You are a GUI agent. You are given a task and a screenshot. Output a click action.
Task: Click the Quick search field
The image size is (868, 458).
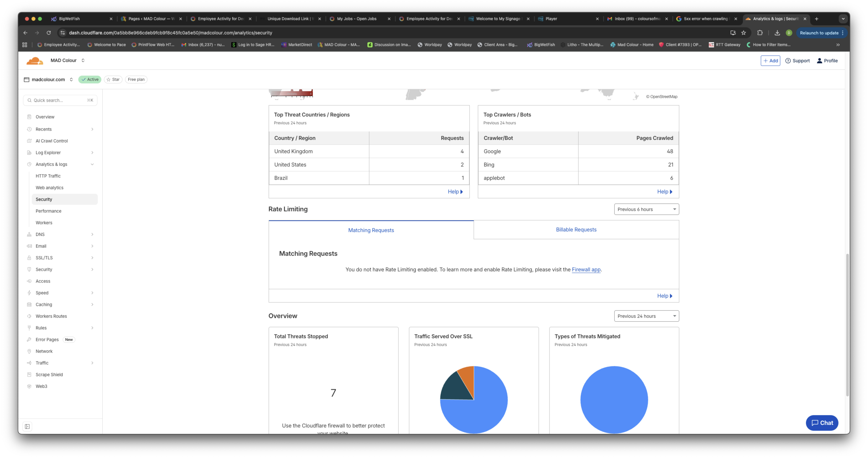click(60, 100)
